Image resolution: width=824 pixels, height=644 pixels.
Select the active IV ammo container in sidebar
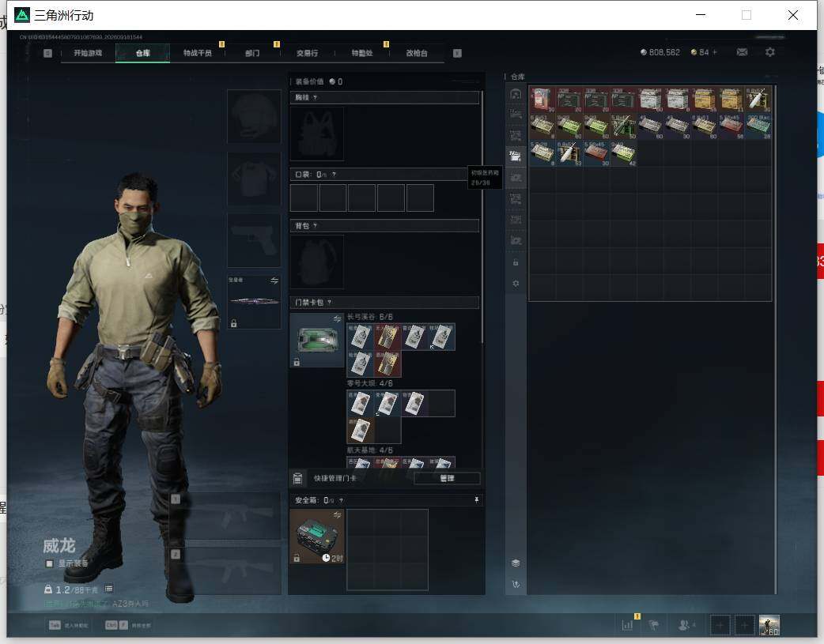(516, 156)
